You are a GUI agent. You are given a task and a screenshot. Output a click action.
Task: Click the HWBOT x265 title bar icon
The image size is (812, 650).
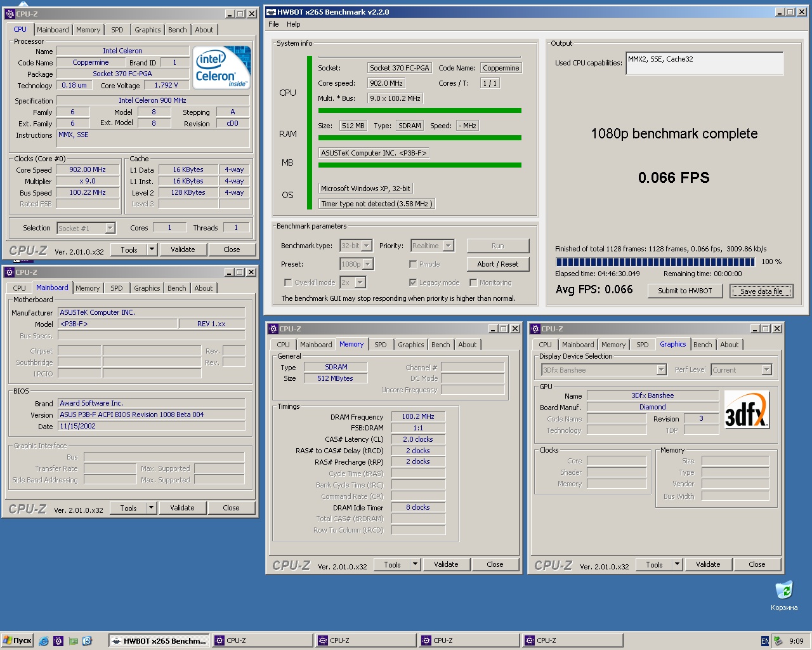(x=271, y=11)
